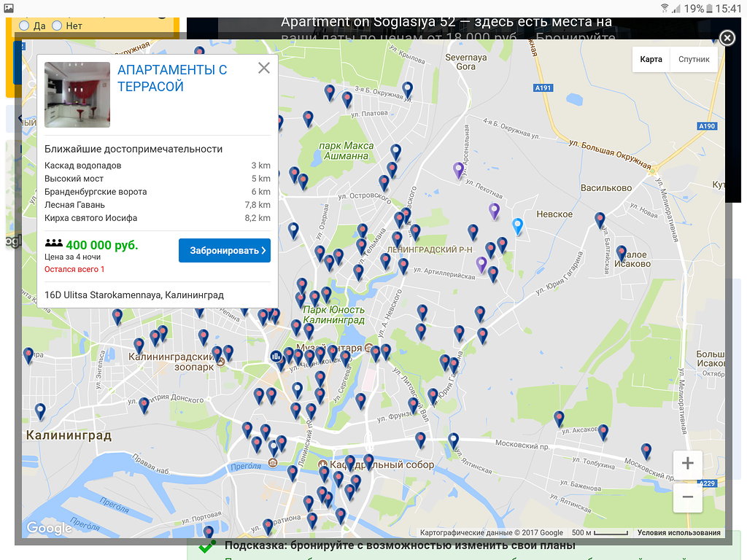
Task: Click the white-dot pin west of ул. Озерная
Action: (293, 230)
